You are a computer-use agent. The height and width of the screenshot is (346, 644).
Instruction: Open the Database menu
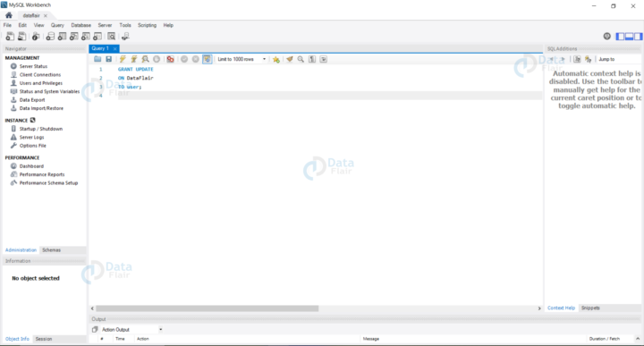point(80,25)
